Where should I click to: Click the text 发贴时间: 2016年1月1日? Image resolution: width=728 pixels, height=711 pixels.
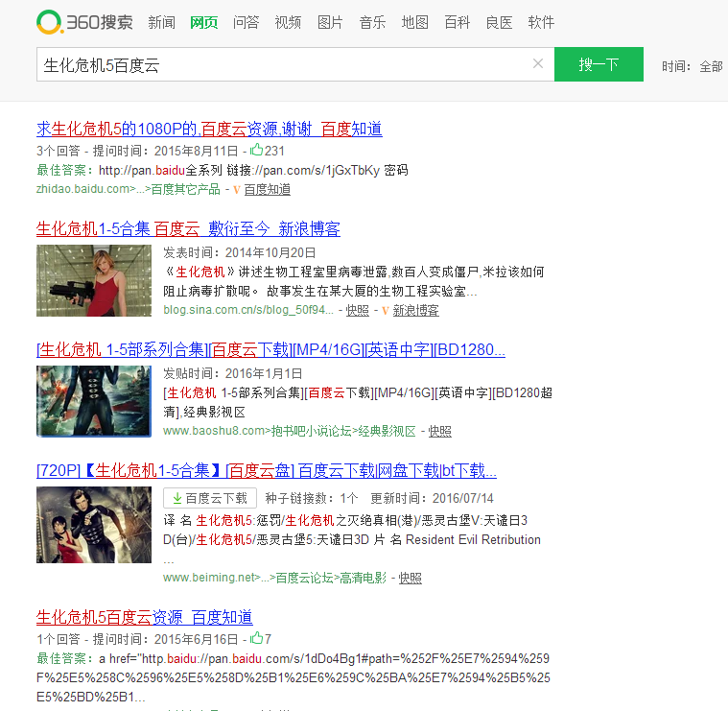coord(233,373)
